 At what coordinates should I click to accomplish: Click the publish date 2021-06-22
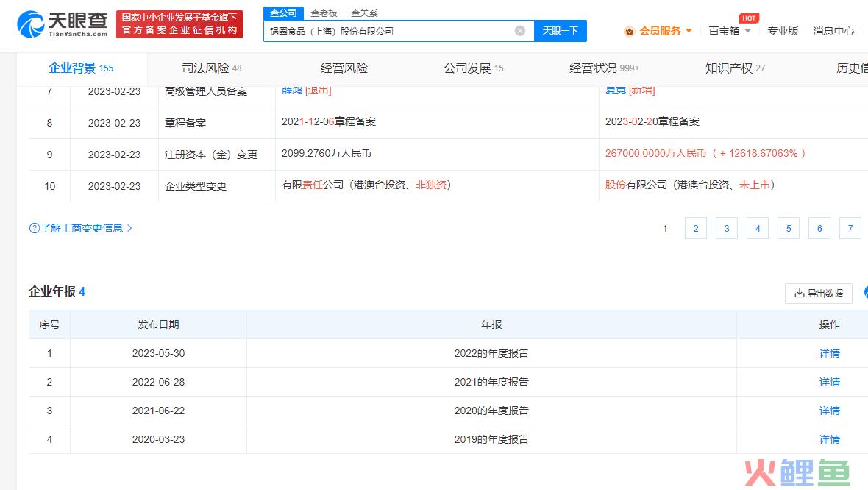pos(158,411)
